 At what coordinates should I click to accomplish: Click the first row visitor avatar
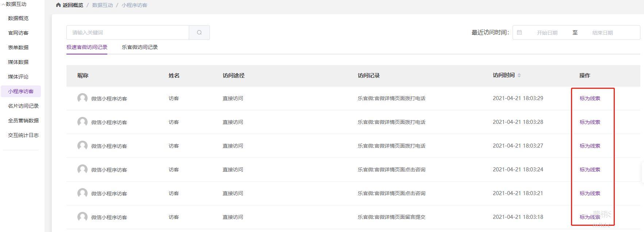tap(83, 98)
